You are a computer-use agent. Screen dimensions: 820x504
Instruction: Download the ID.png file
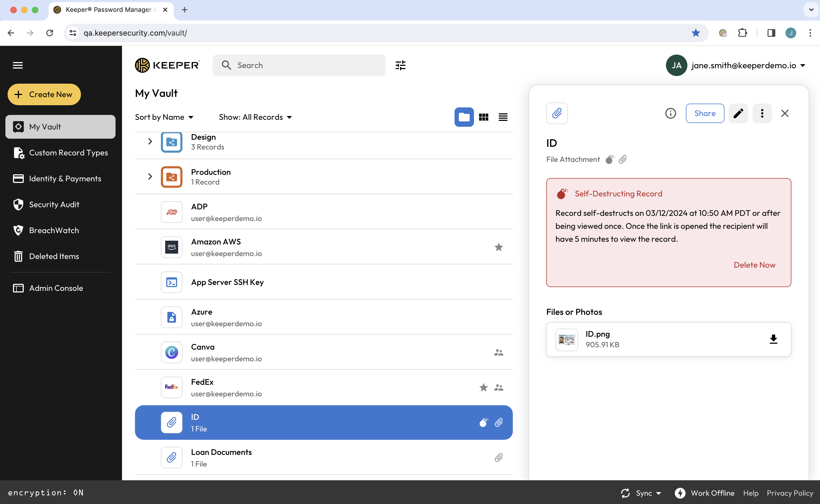coord(773,339)
